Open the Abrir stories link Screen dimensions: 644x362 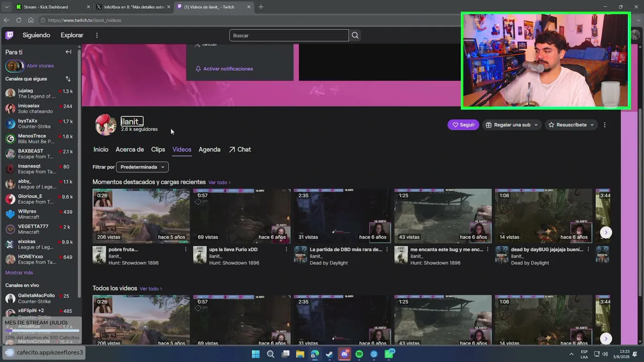tap(40, 66)
